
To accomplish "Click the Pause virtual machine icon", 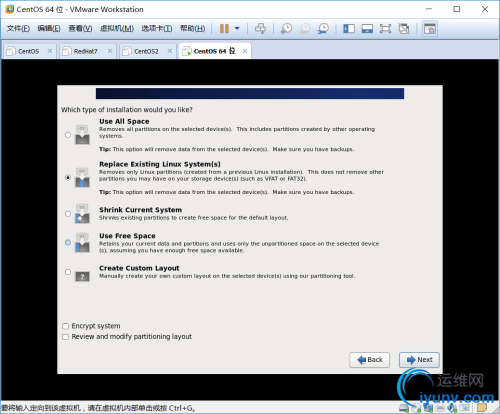I will coord(224,28).
